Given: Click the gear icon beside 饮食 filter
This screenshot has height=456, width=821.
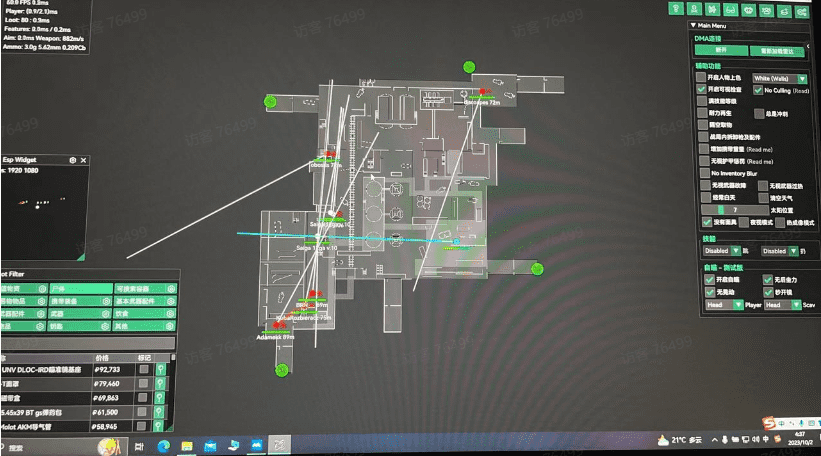Looking at the screenshot, I should point(172,313).
